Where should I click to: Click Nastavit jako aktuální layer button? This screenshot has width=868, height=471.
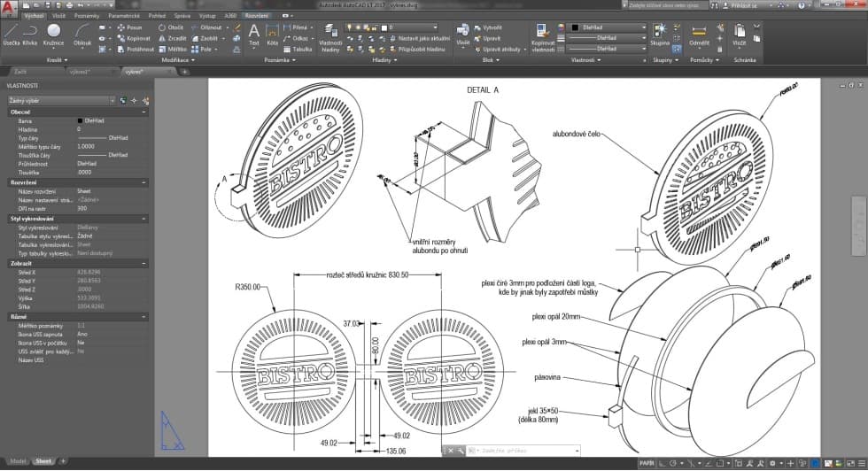coord(420,39)
